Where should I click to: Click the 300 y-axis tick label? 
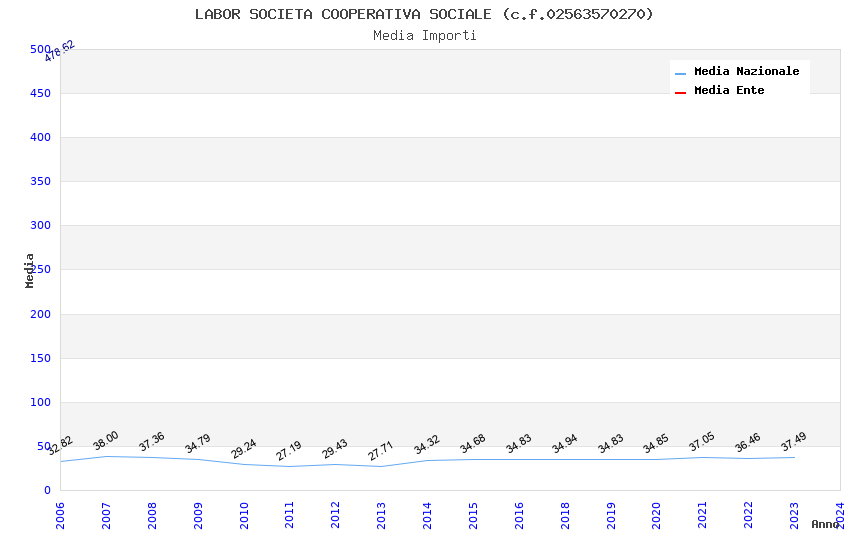(40, 225)
